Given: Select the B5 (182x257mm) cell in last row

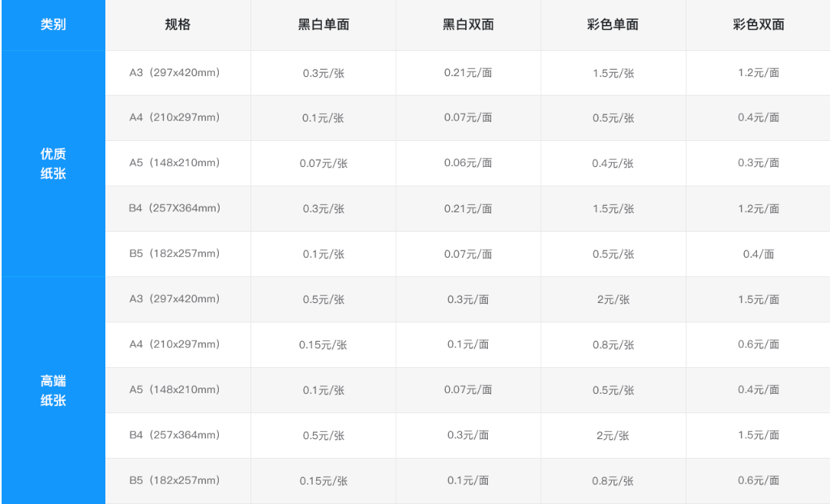Looking at the screenshot, I should pos(178,481).
